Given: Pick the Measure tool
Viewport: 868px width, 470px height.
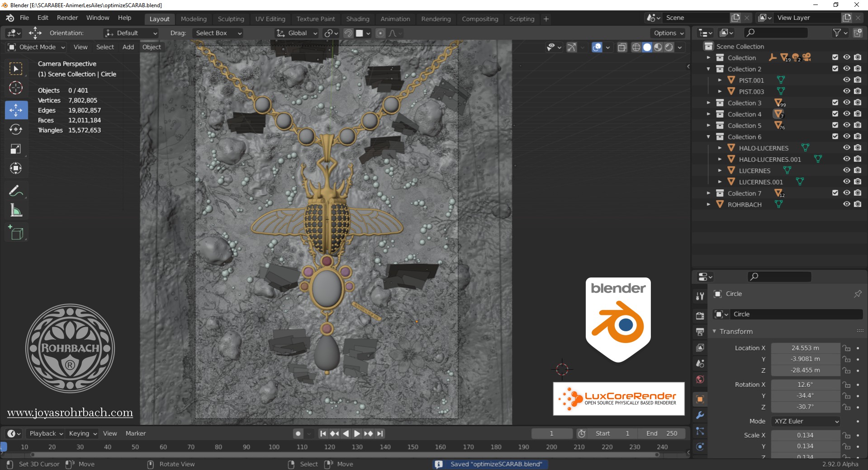Looking at the screenshot, I should [x=16, y=211].
